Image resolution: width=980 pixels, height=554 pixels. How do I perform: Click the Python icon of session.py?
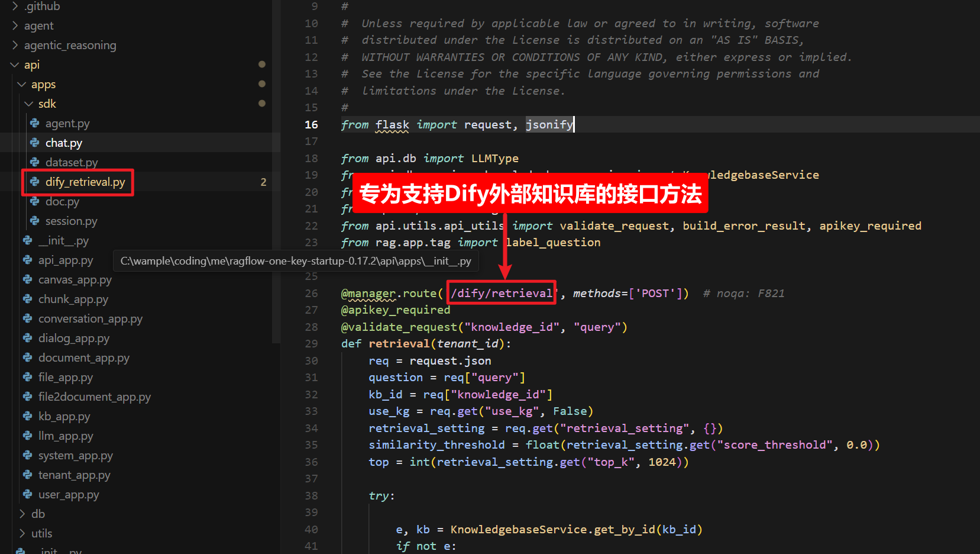(35, 221)
